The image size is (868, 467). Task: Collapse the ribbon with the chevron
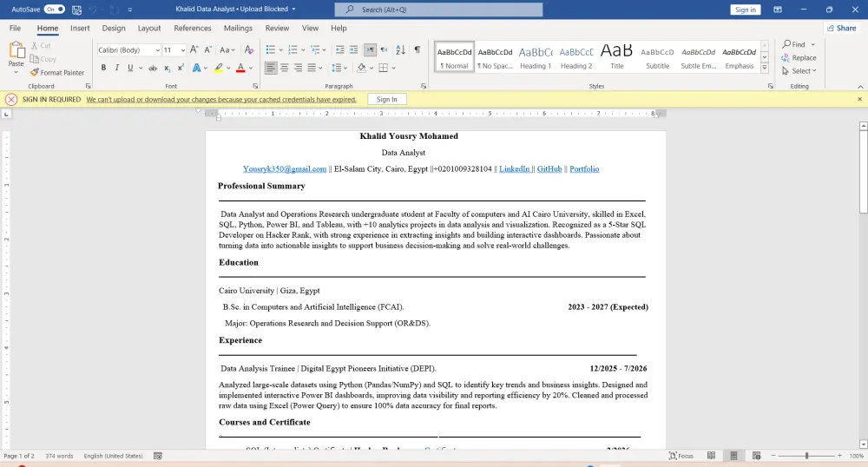click(860, 87)
